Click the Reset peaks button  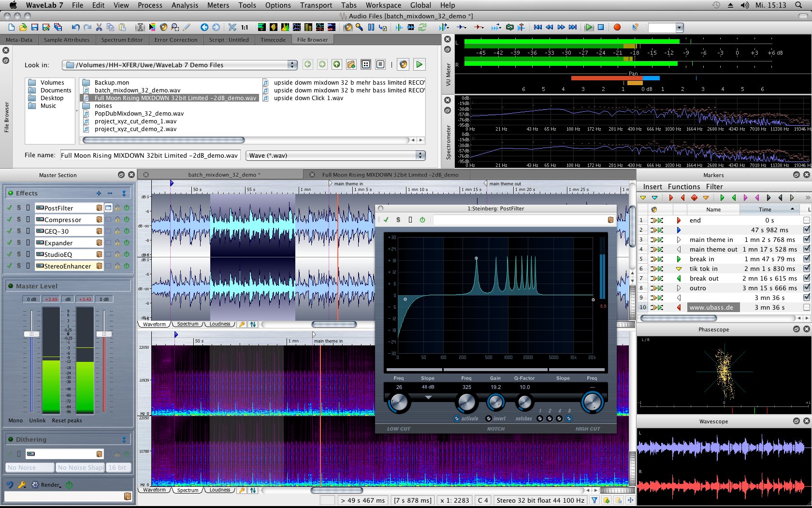(67, 420)
